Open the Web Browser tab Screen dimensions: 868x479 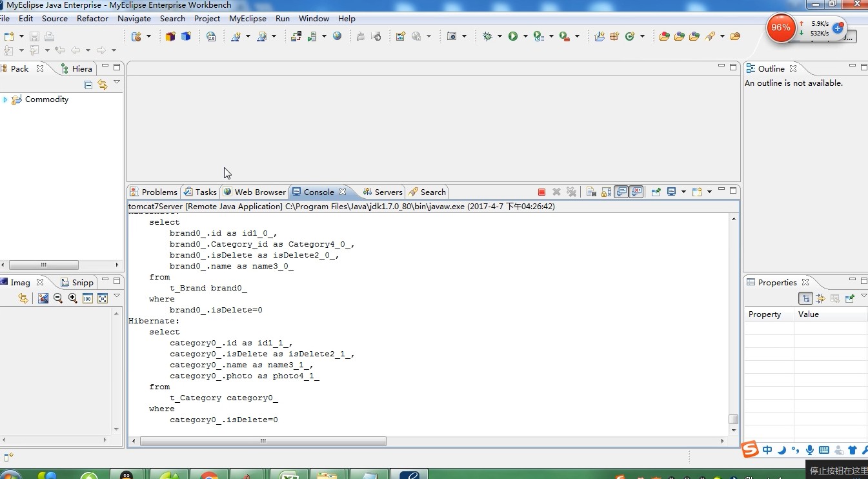(x=254, y=192)
